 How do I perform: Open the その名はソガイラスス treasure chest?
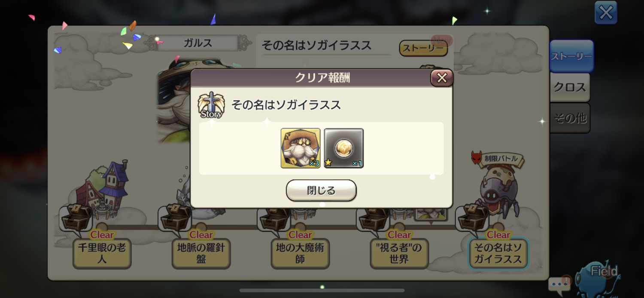[x=472, y=218]
